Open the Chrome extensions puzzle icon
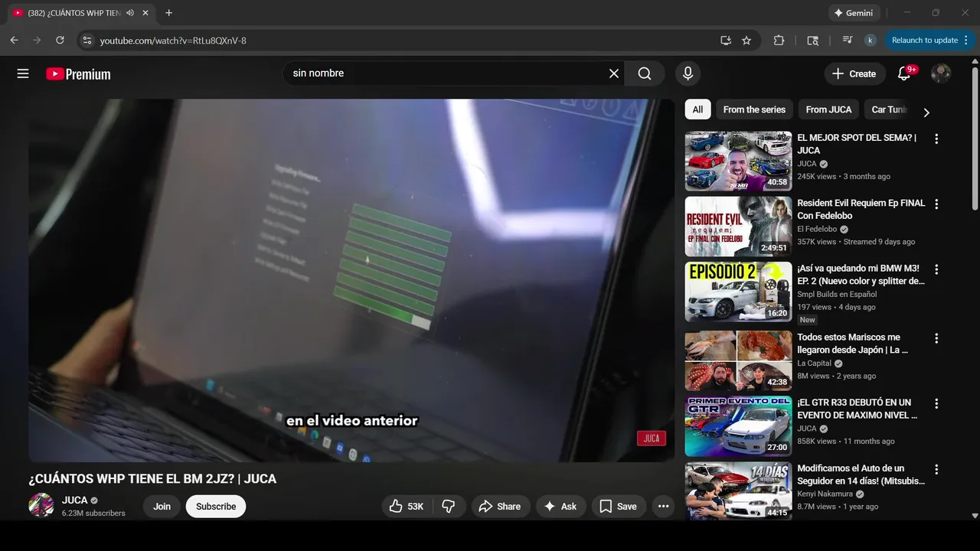The image size is (980, 551). click(x=779, y=40)
